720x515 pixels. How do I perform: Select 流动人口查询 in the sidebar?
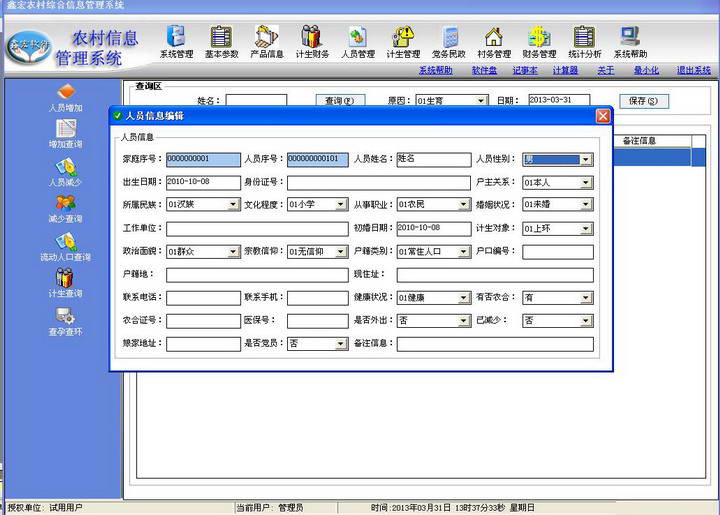pyautogui.click(x=66, y=247)
